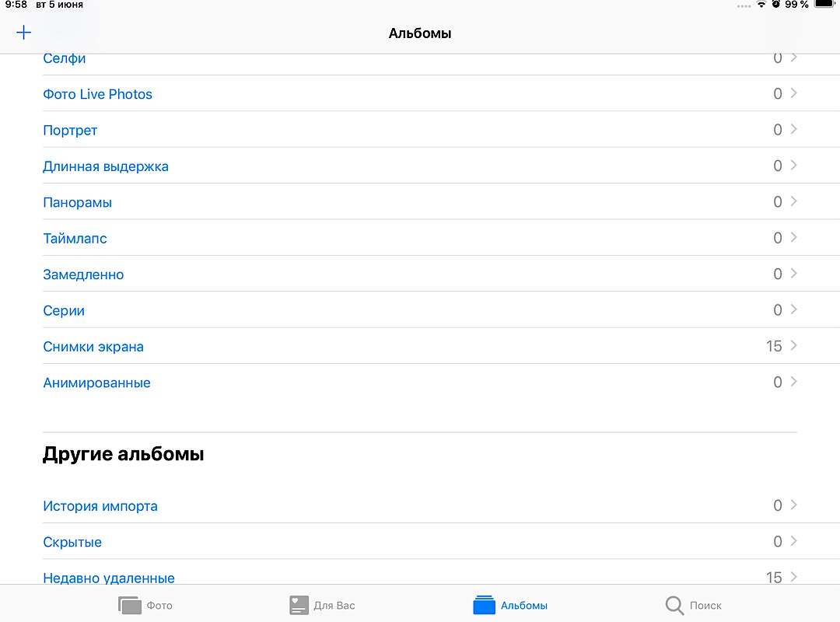Click chevron next to Фото Live Photos
Viewport: 840px width, 622px height.
pos(793,93)
